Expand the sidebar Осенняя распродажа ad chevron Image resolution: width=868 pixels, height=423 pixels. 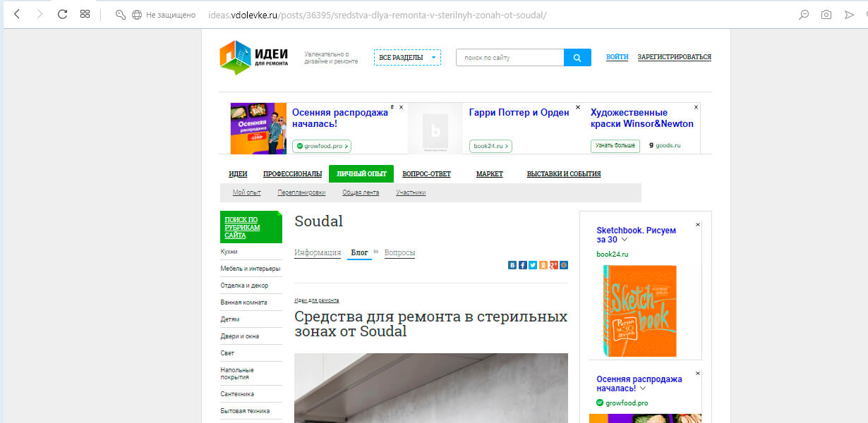644,388
